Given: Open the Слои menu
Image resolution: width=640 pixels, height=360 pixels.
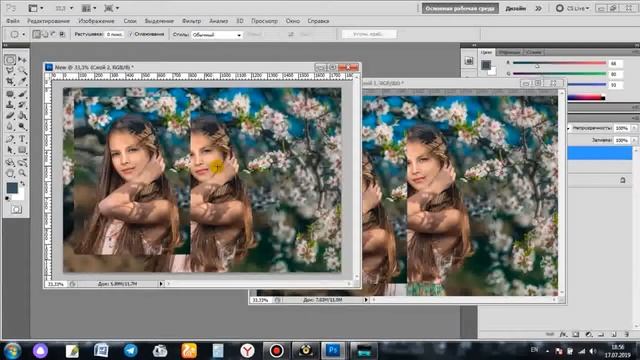Looking at the screenshot, I should [x=130, y=21].
